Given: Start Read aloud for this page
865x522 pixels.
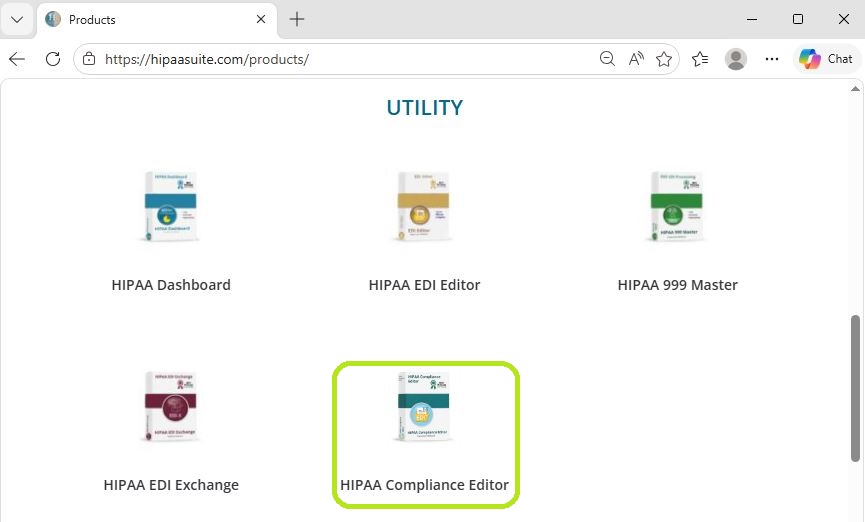Looking at the screenshot, I should pos(636,58).
